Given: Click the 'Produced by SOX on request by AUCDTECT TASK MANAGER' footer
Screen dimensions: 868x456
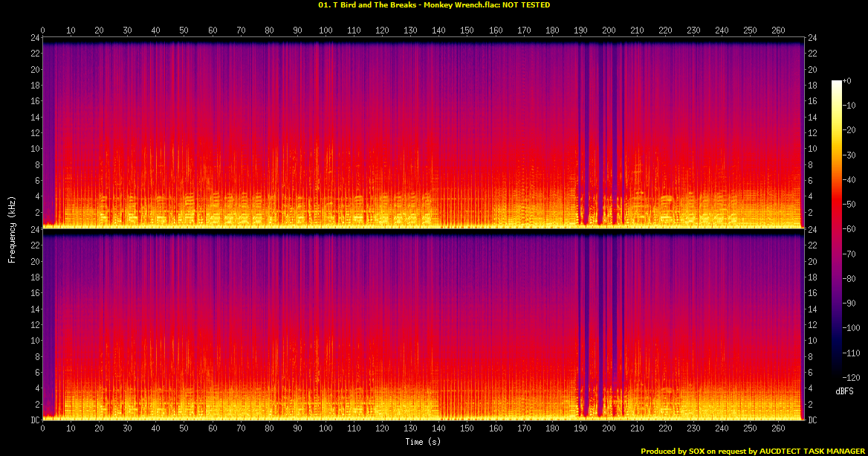Looking at the screenshot, I should click(753, 451).
